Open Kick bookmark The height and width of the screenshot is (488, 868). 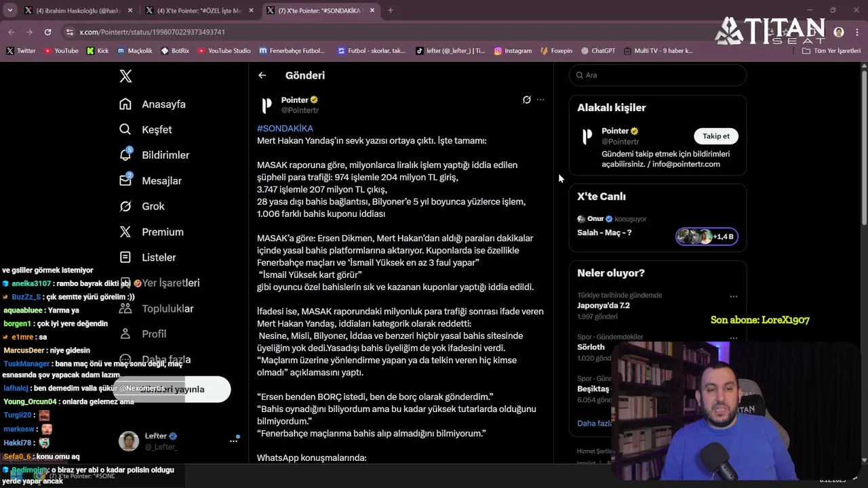pyautogui.click(x=98, y=51)
